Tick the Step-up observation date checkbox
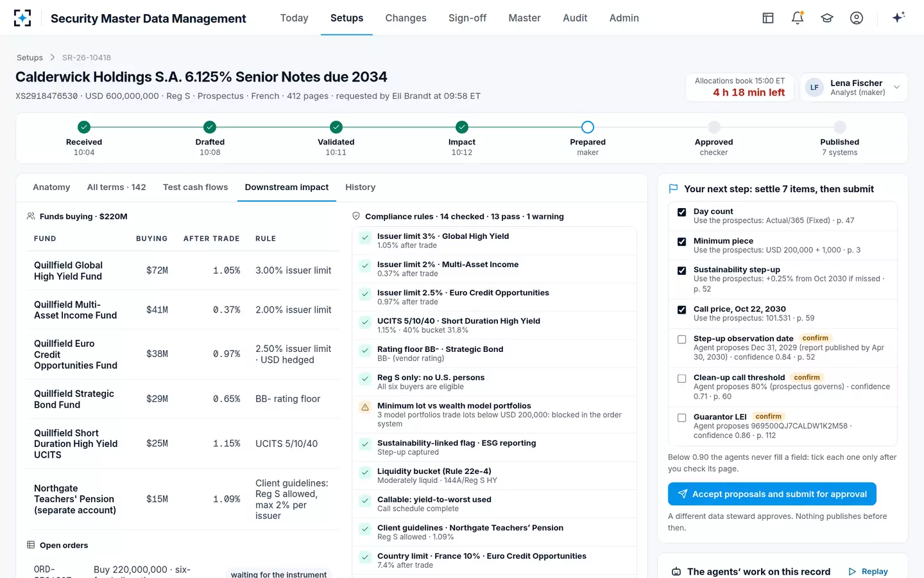 tap(681, 339)
